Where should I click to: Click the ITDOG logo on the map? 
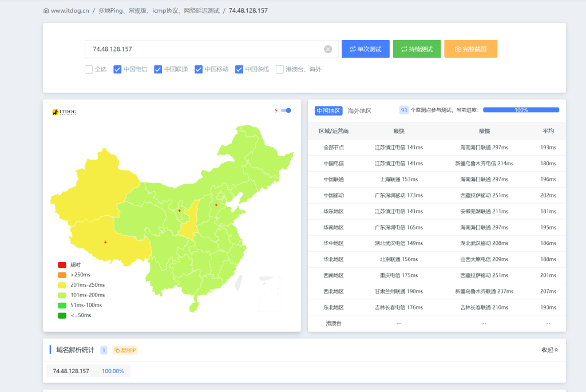coord(64,112)
